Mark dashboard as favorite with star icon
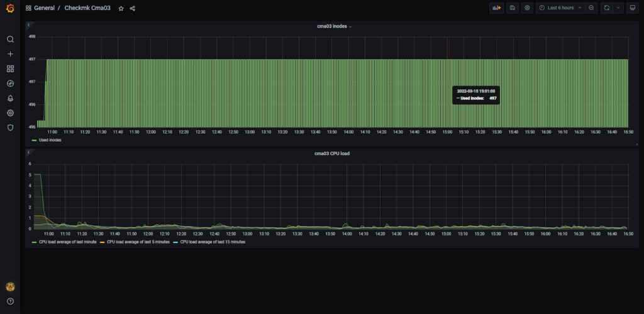644x314 pixels. 121,8
